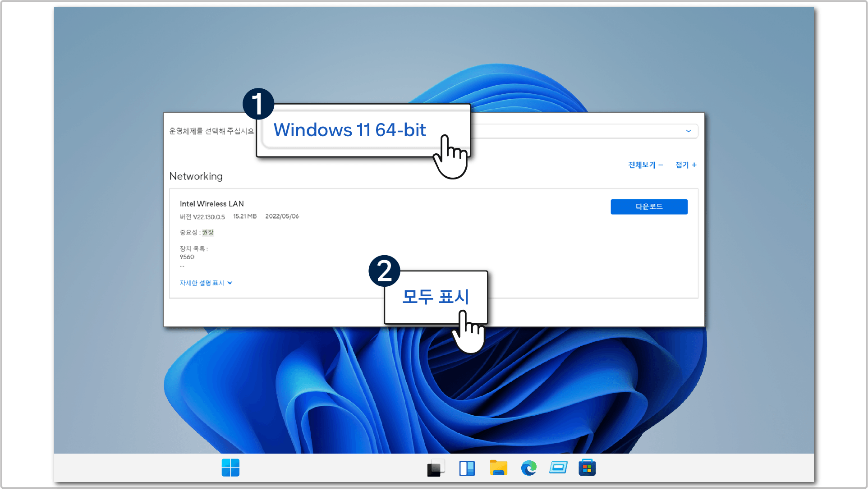
Task: Open Microsoft Store from the taskbar
Action: pyautogui.click(x=587, y=468)
